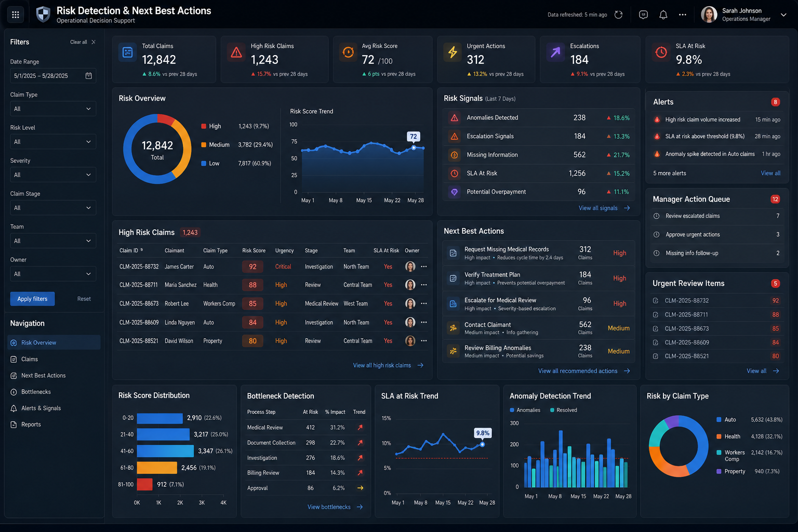Open View bottlenecks link
Screen dimensions: 798x532
tap(335, 507)
